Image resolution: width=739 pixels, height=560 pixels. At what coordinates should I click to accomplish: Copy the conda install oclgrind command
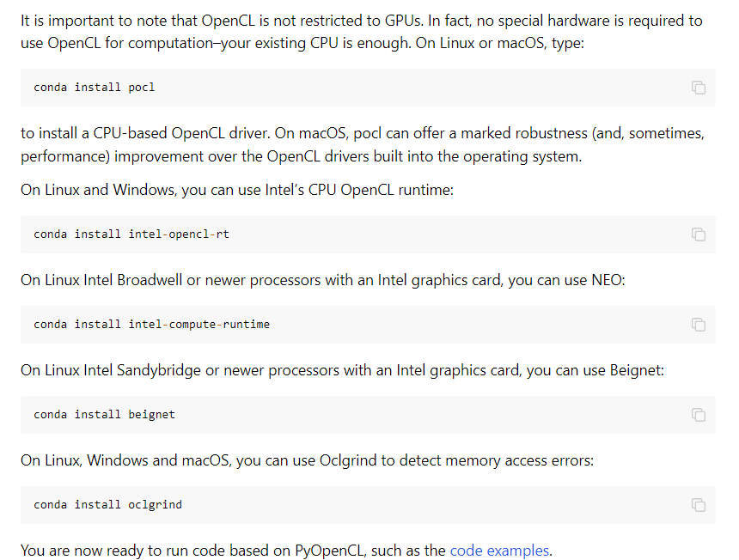point(698,505)
